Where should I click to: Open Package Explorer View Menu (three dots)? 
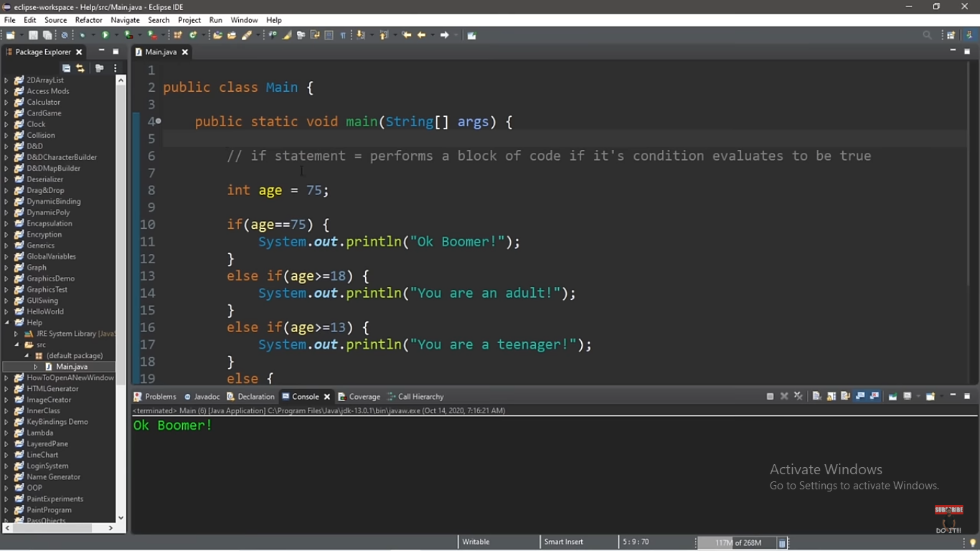[115, 68]
